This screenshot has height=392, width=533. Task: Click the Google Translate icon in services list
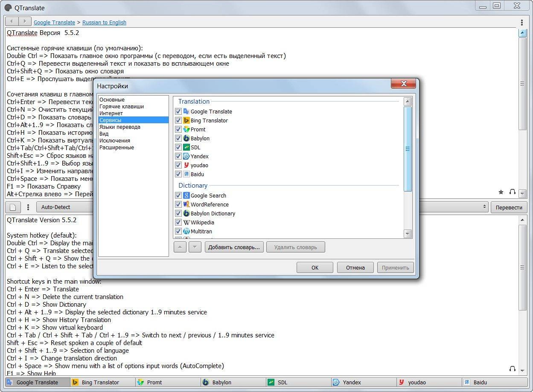pos(186,111)
